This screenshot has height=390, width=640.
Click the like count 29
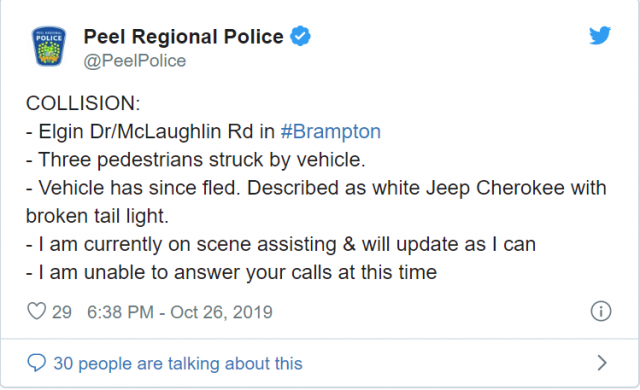(62, 312)
